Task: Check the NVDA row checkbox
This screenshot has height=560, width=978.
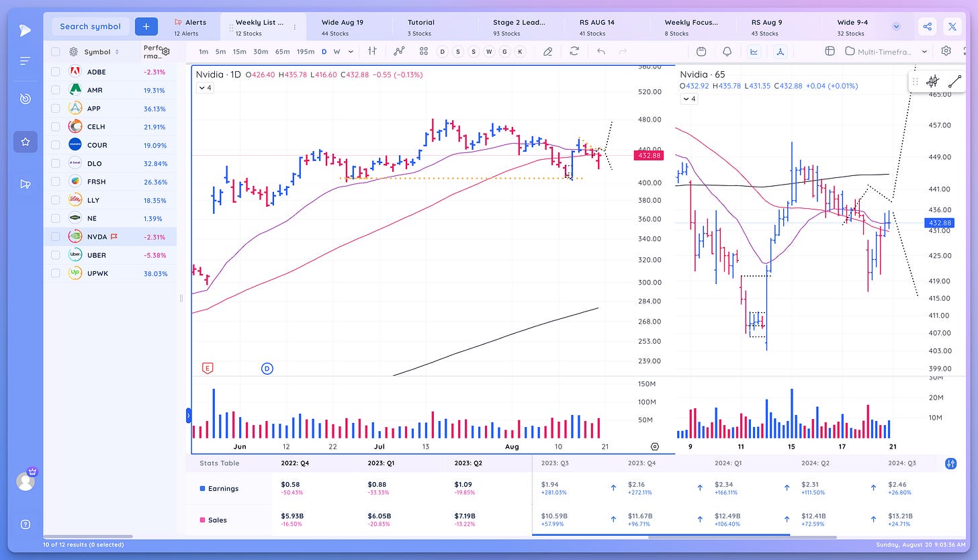Action: click(55, 236)
